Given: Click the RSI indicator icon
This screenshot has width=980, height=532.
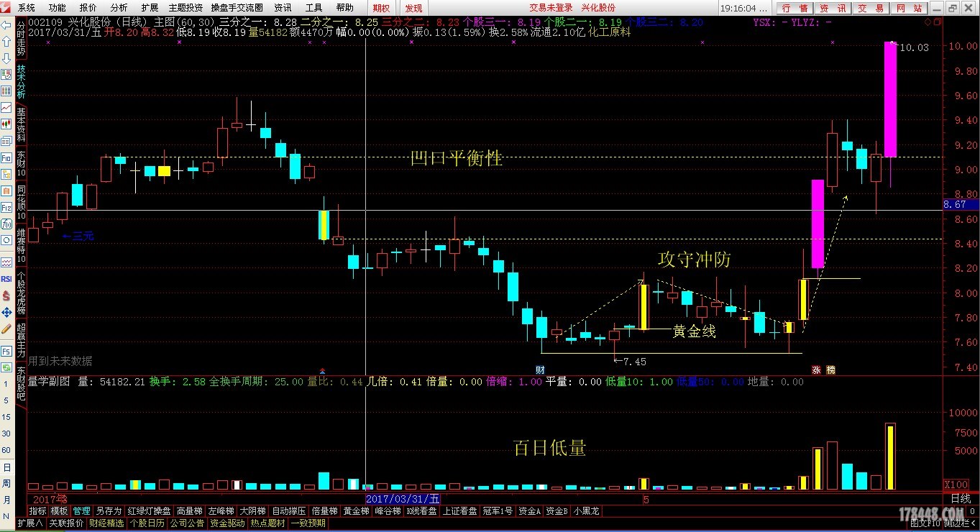Looking at the screenshot, I should [6, 279].
